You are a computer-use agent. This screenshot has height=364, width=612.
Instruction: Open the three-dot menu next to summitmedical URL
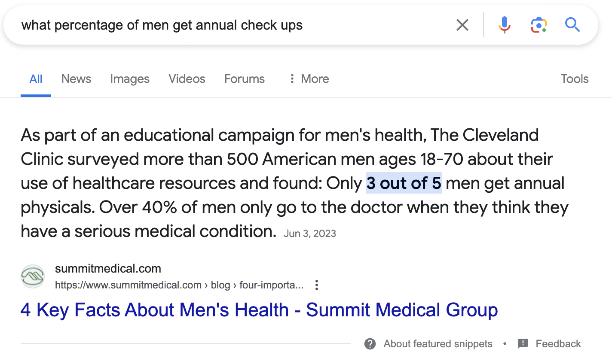pos(317,285)
